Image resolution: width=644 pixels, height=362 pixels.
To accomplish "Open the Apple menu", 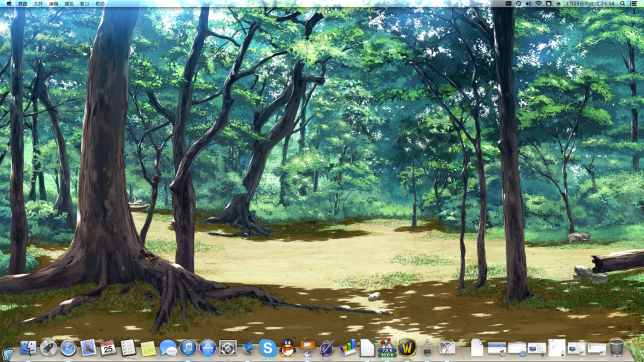I will coord(9,4).
